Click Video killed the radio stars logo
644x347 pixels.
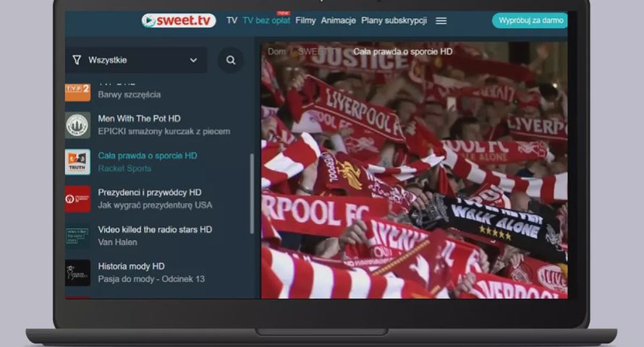coord(77,236)
